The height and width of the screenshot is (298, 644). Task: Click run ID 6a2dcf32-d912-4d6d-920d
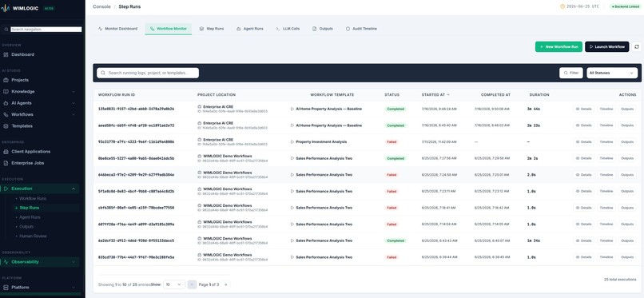point(136,240)
